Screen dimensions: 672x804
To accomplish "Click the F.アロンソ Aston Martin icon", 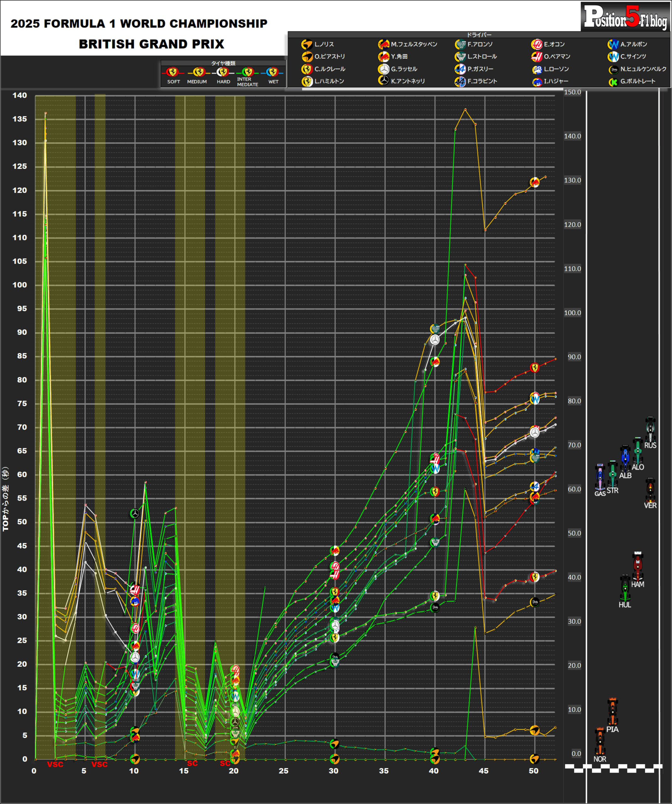I will click(460, 44).
